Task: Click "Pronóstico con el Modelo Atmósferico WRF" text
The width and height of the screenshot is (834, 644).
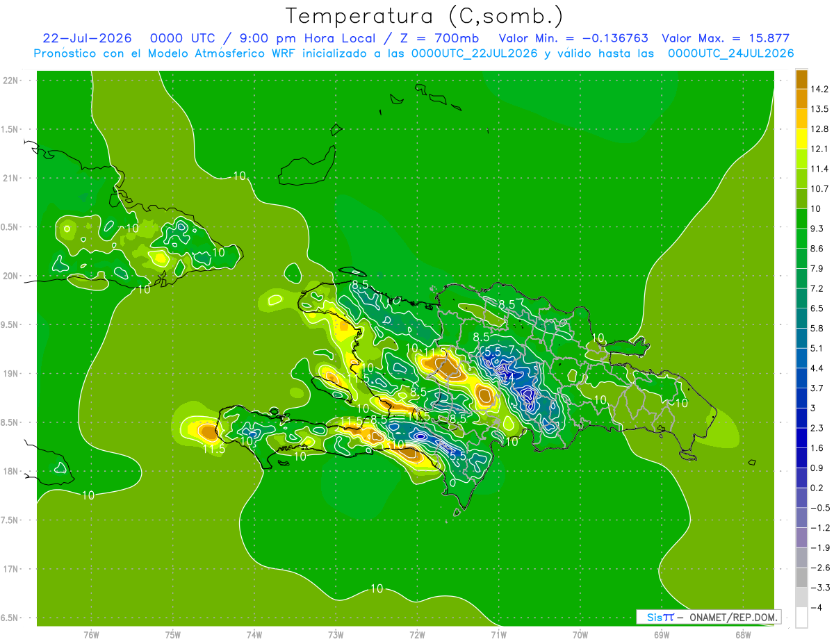Action: [166, 53]
